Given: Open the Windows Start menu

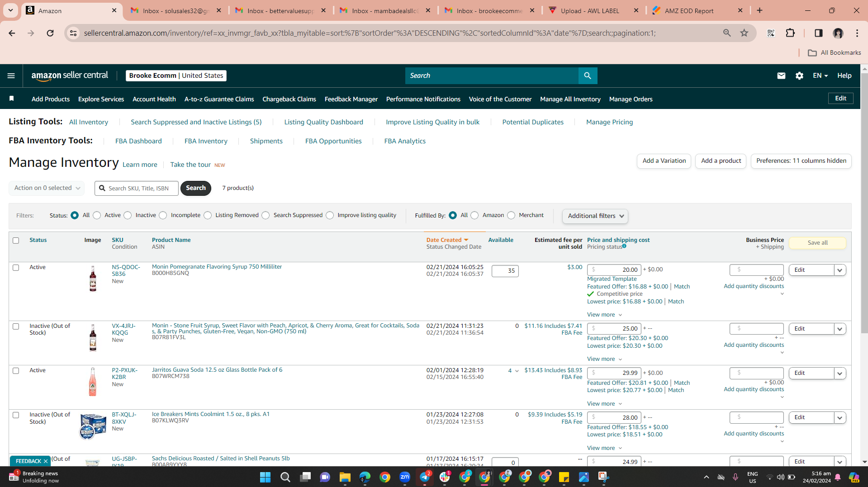Looking at the screenshot, I should pos(265,477).
